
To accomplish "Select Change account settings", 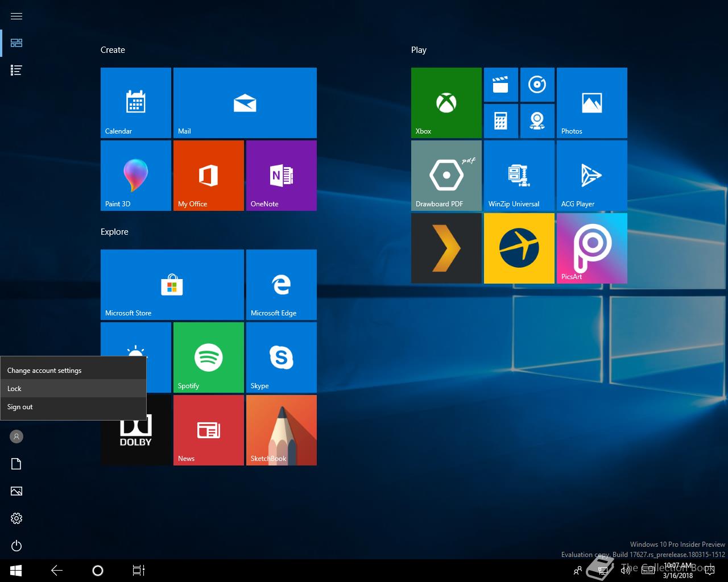I will click(x=73, y=371).
